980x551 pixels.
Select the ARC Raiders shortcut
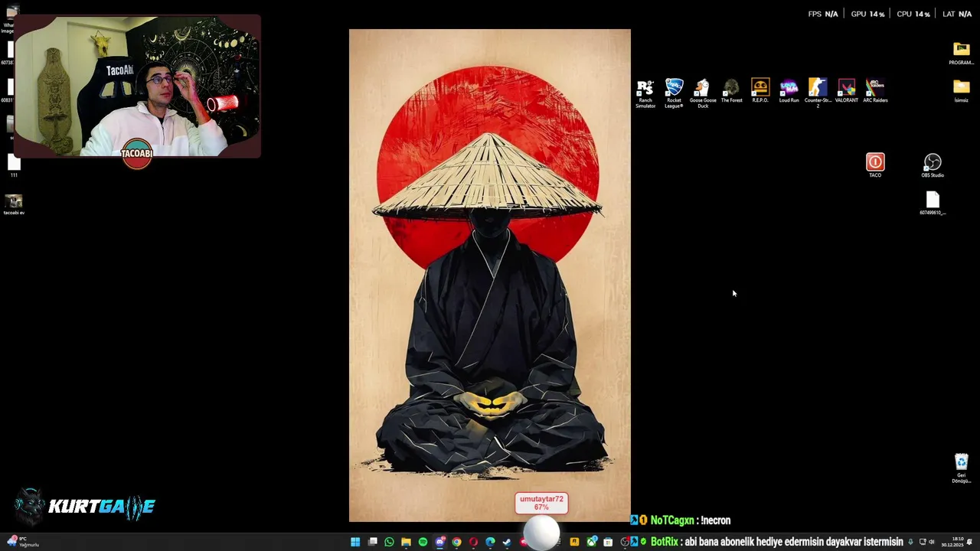(x=875, y=90)
